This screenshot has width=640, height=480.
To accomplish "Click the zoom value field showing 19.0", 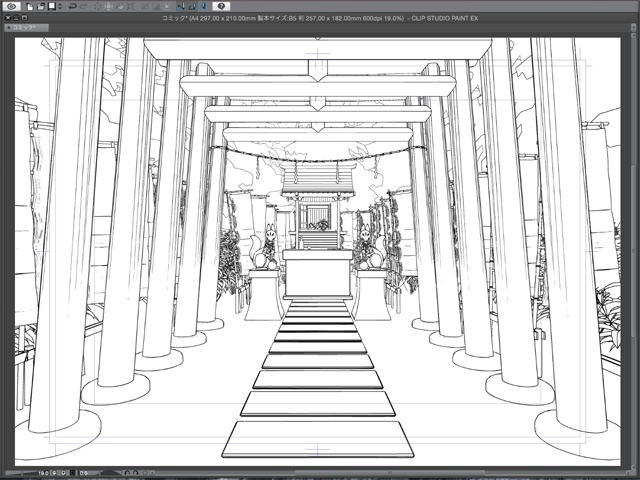I will click(43, 473).
